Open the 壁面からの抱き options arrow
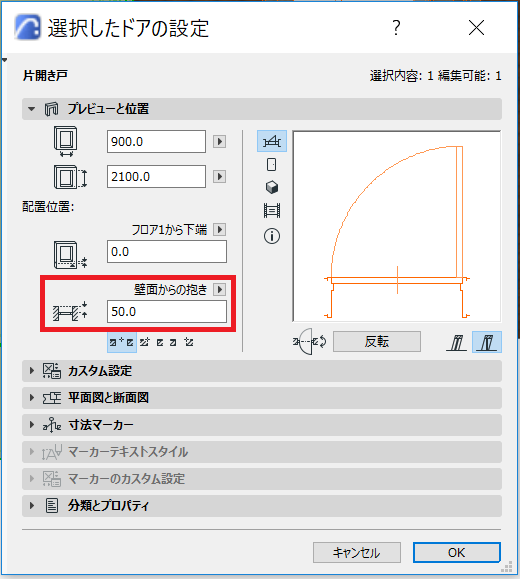 coord(219,289)
